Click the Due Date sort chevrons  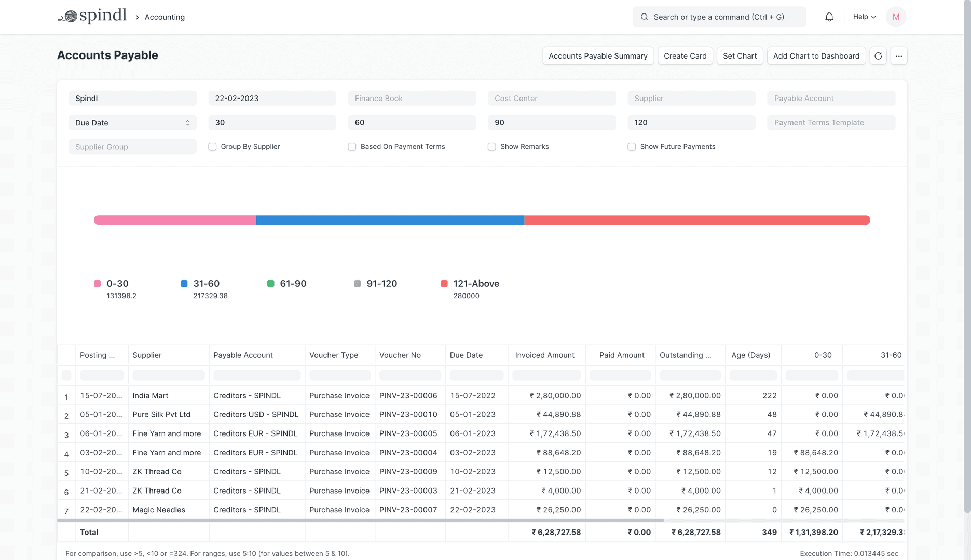point(187,122)
